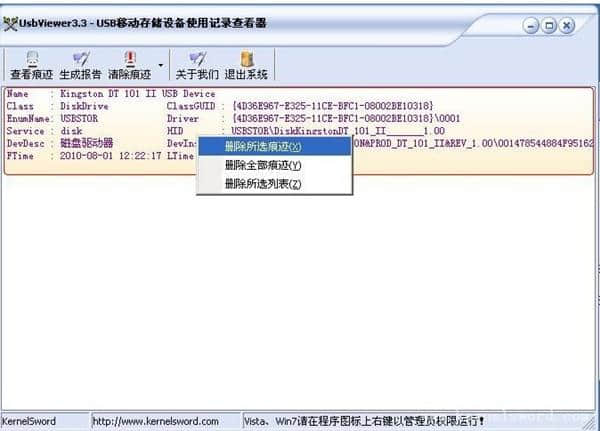The width and height of the screenshot is (600, 431).
Task: Expand the dropdown arrow beside 清除痕迹
Action: point(160,66)
